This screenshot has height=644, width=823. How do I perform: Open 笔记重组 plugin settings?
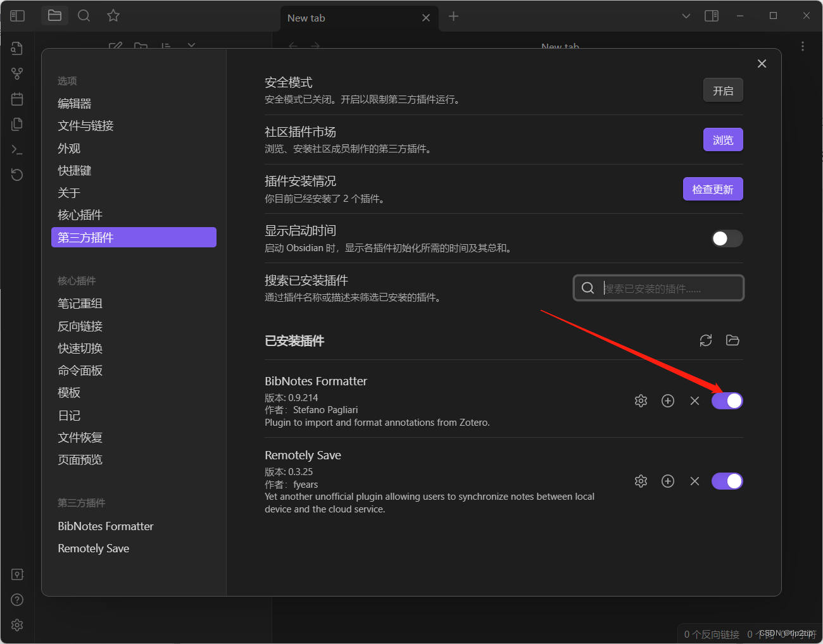click(134, 304)
